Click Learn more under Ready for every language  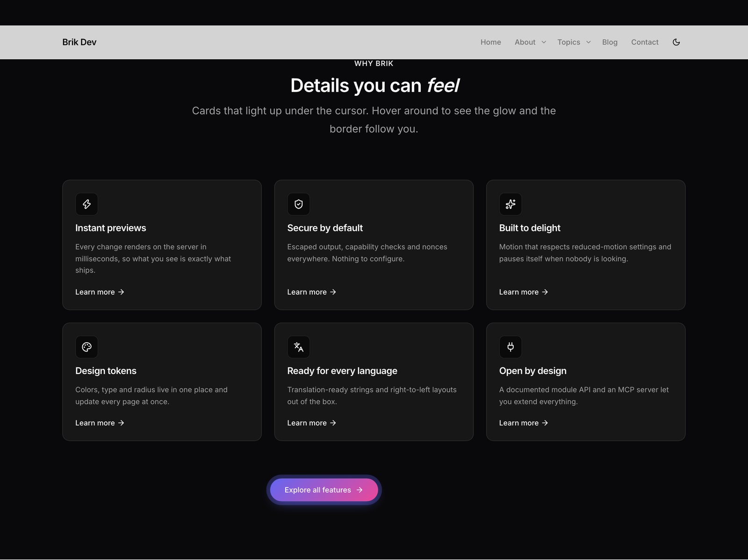(312, 423)
